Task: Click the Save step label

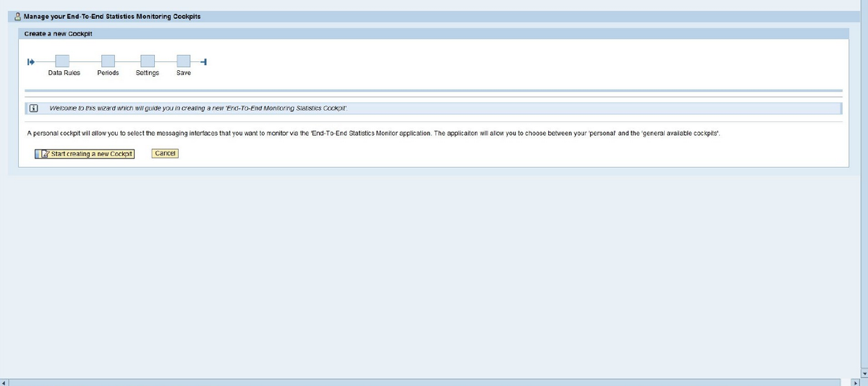Action: tap(184, 73)
